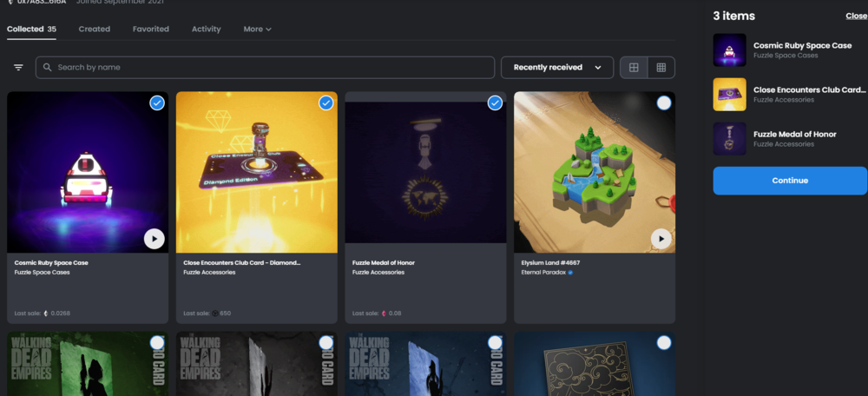This screenshot has width=868, height=396.
Task: Click Close Encounters Club Card in items panel
Action: pos(809,89)
